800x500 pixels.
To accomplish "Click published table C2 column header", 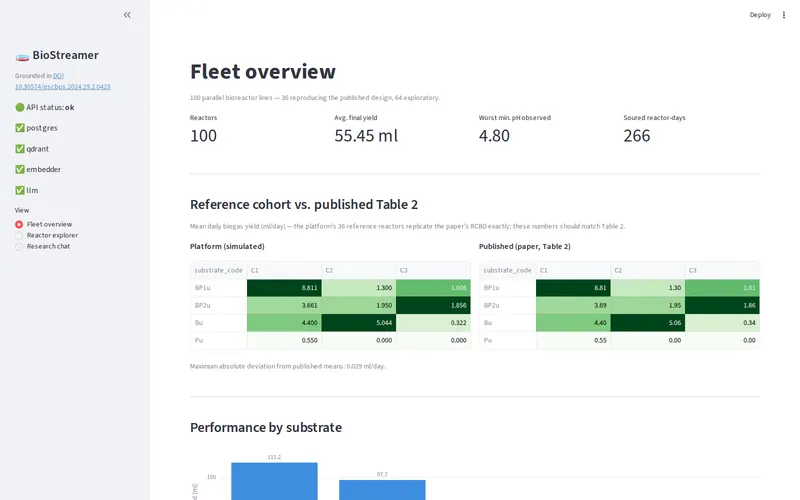I will click(647, 270).
